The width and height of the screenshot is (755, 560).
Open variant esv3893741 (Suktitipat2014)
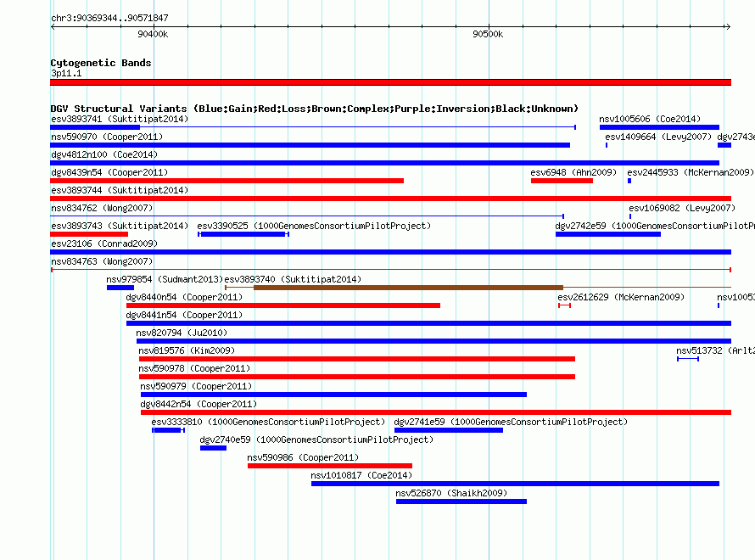pos(120,119)
